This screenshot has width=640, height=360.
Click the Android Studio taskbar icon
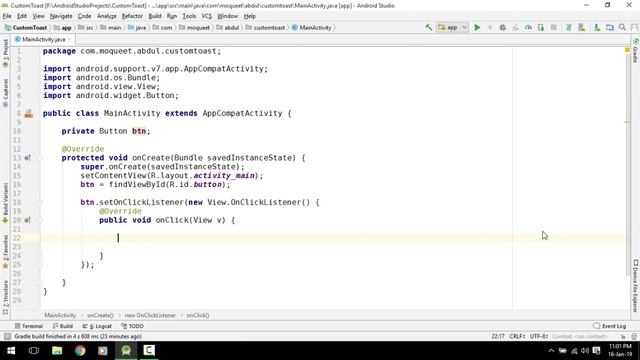point(126,350)
